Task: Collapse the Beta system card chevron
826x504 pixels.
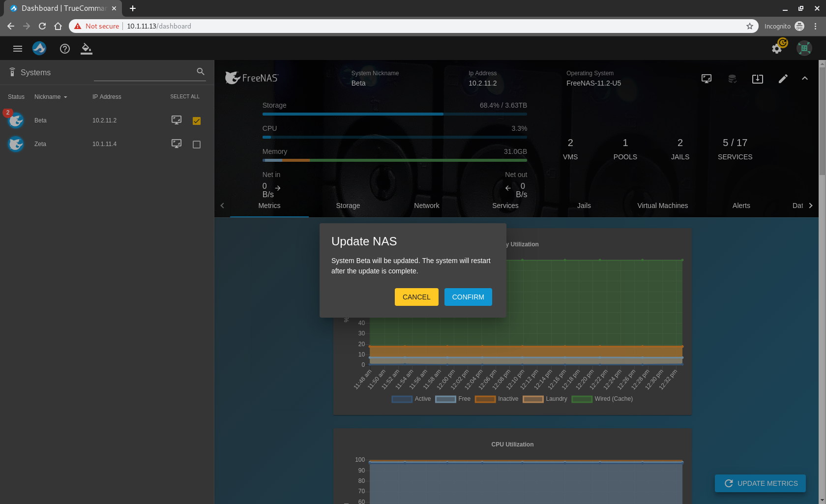Action: coord(805,78)
